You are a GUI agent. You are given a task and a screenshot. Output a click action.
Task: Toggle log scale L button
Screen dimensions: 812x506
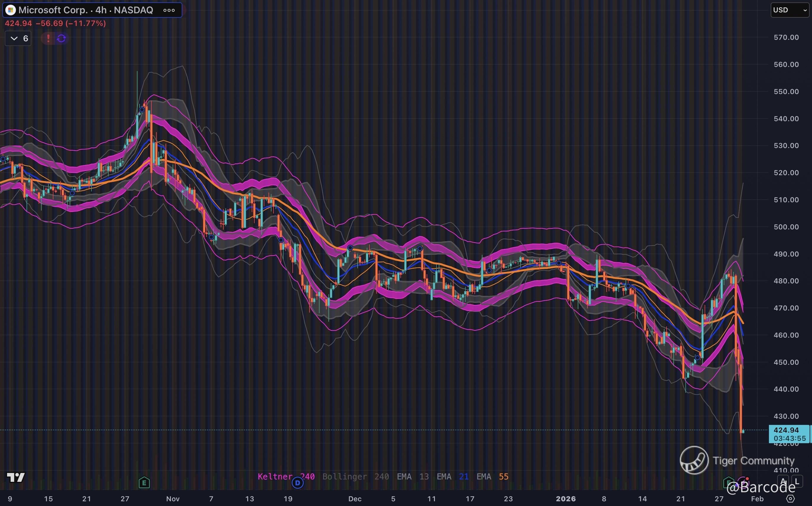[x=797, y=481]
